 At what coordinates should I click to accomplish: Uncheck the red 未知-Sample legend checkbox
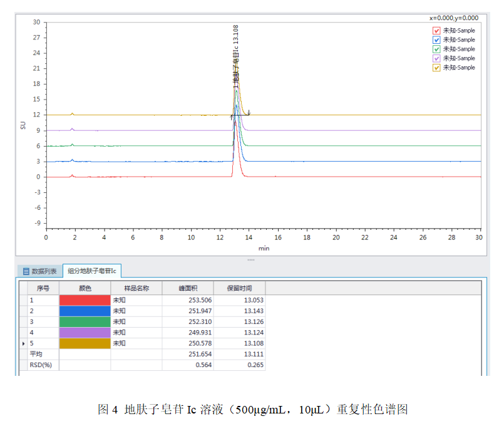click(436, 31)
